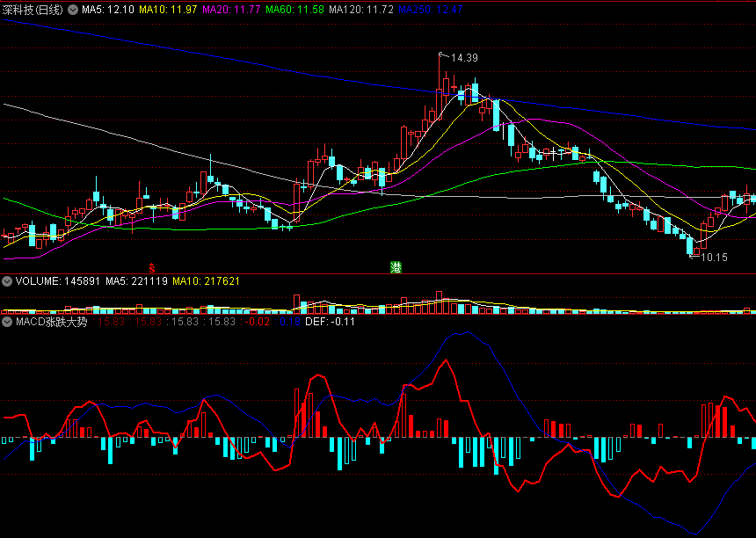Open the VOLUME indicator dropdown arrow
Screen dimensions: 756x538
(7, 281)
